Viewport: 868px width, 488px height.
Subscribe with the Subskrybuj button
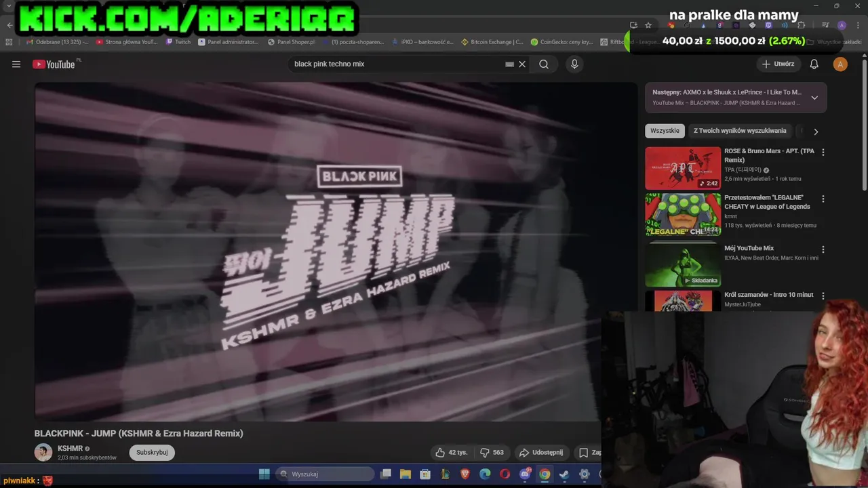[152, 452]
